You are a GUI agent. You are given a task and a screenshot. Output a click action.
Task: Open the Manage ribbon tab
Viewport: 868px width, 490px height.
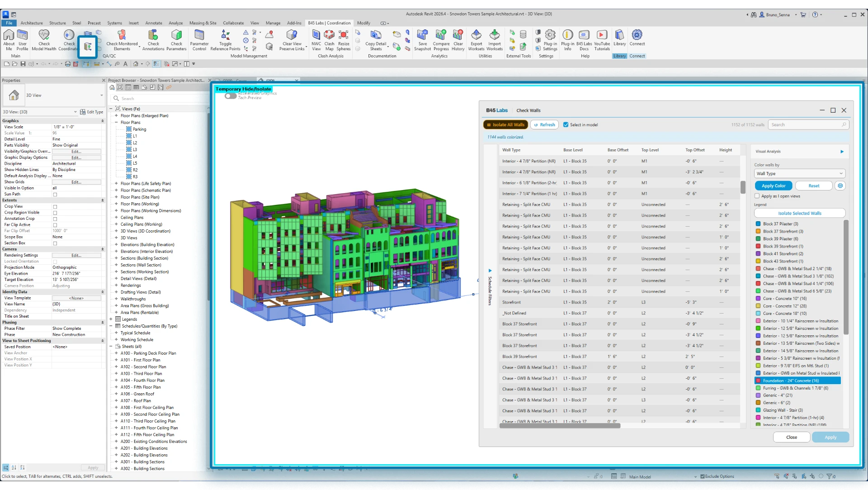coord(273,23)
